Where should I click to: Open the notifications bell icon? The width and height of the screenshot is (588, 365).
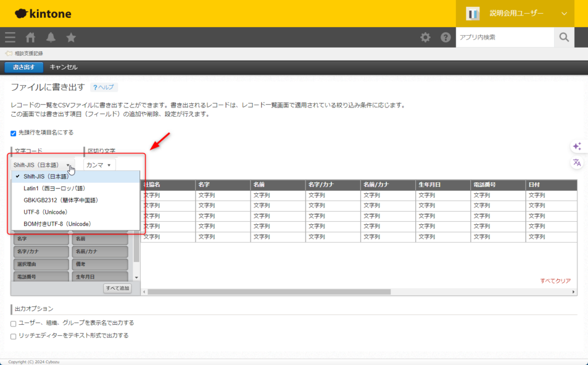[x=51, y=37]
